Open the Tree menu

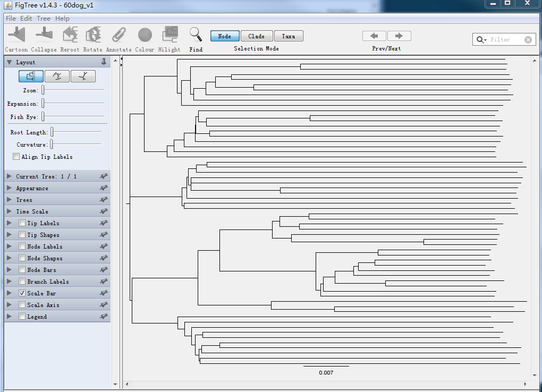pyautogui.click(x=44, y=18)
